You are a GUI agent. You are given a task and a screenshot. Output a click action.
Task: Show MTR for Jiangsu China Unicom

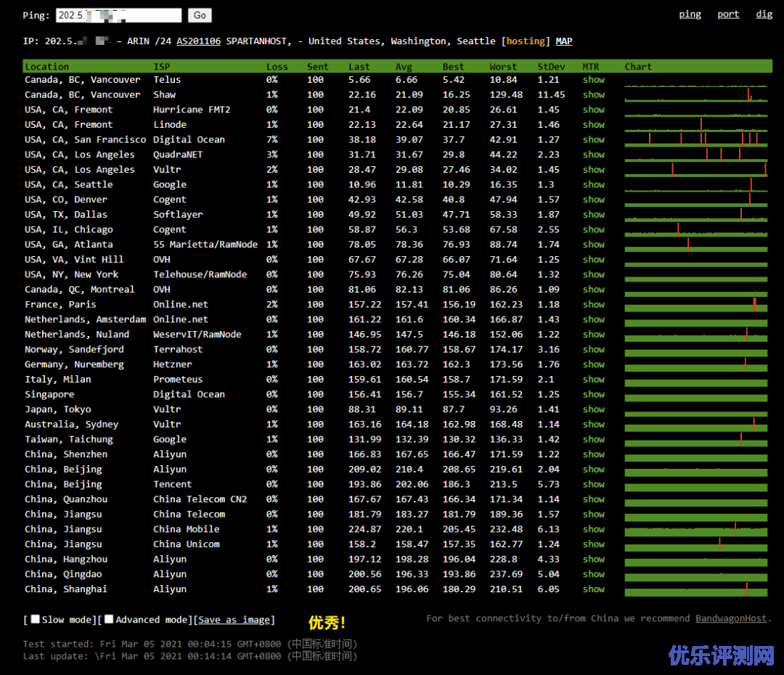coord(594,544)
